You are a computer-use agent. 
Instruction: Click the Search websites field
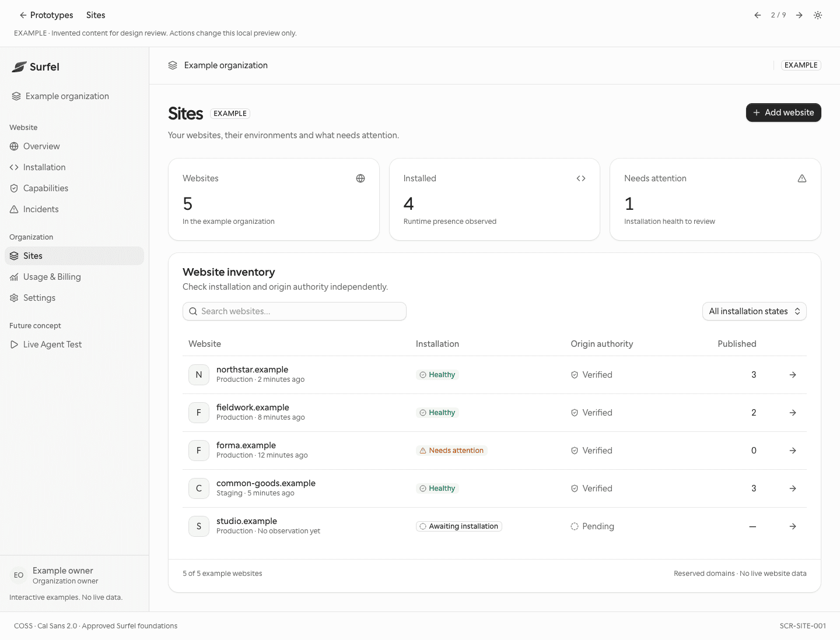coord(295,311)
